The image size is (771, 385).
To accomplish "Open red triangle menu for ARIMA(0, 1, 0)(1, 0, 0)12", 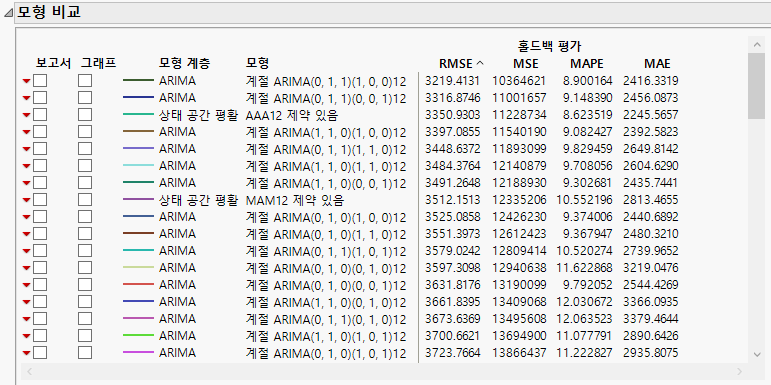I will coord(27,217).
